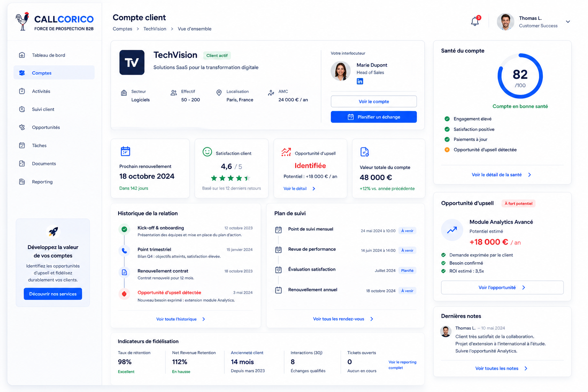
Task: Click the Kick-off green check timeline icon
Action: 124,229
